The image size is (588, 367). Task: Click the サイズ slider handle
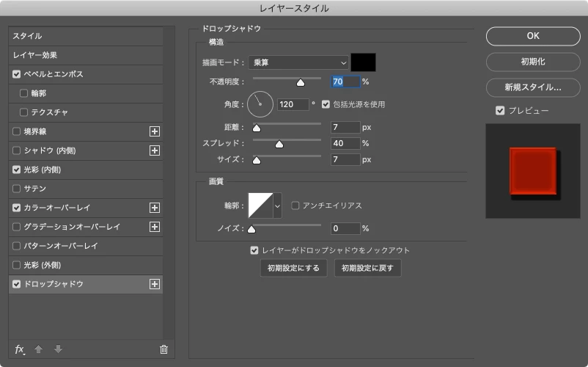pos(257,160)
